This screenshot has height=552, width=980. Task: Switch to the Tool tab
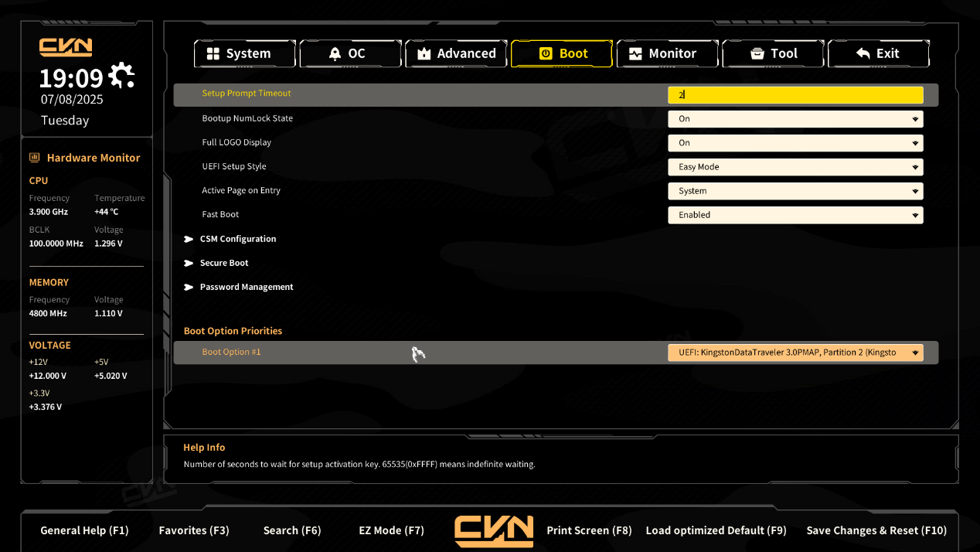[x=773, y=53]
